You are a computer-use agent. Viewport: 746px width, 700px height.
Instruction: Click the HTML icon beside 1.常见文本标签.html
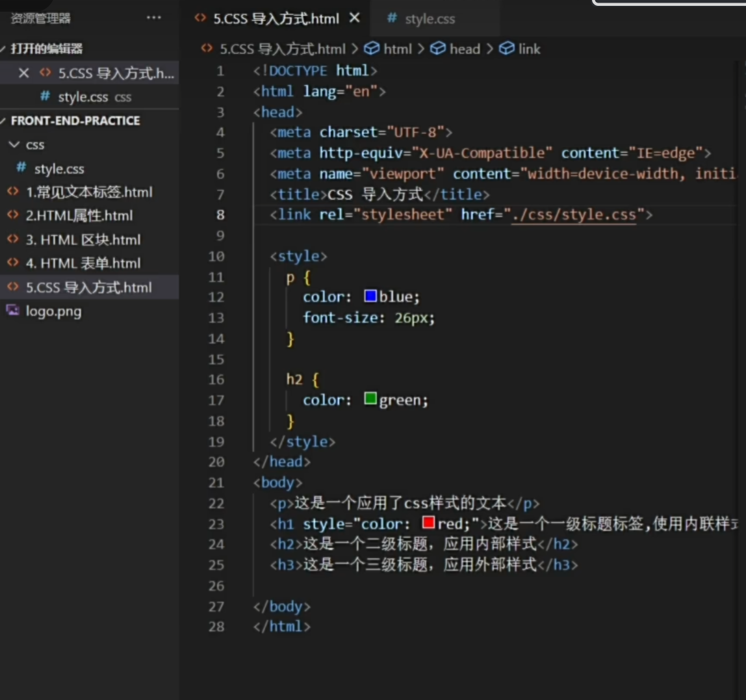pyautogui.click(x=13, y=191)
